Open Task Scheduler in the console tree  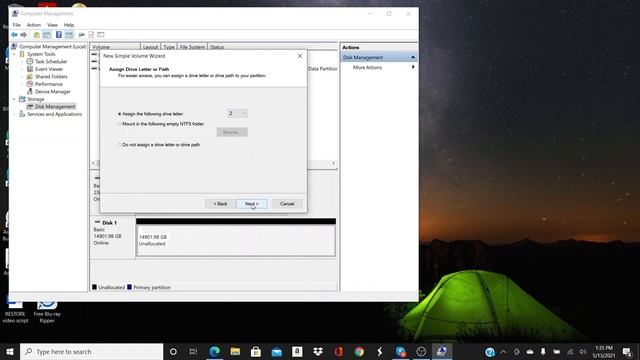click(51, 62)
